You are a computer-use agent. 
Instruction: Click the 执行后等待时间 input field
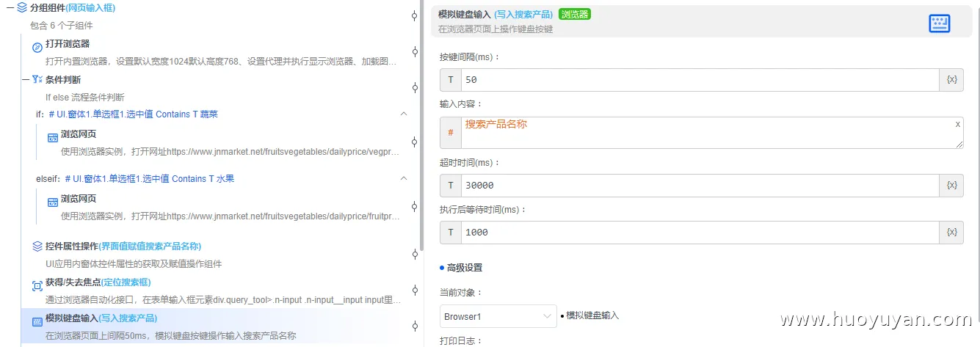click(700, 233)
